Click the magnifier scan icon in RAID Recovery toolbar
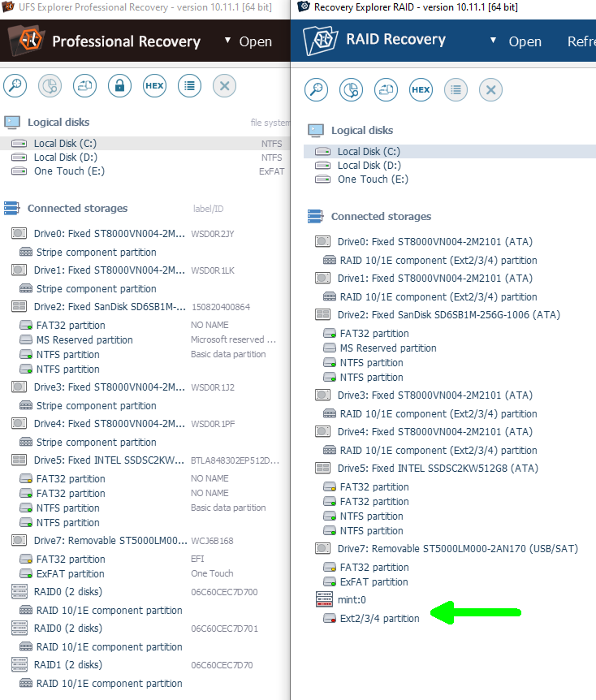The image size is (596, 700). tap(316, 89)
